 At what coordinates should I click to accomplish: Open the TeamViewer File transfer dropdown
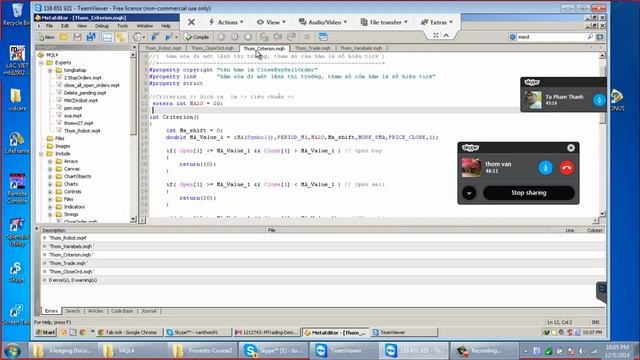[384, 22]
